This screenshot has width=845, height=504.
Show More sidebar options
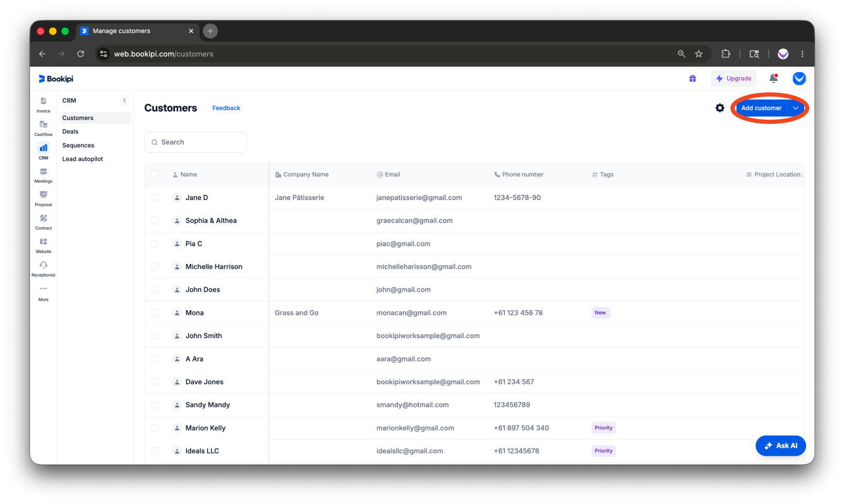[x=43, y=293]
